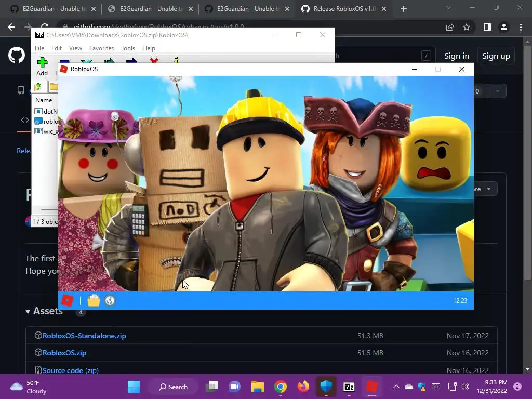Select the dotN… file row in 7-Zip
The width and height of the screenshot is (532, 399).
[x=46, y=111]
